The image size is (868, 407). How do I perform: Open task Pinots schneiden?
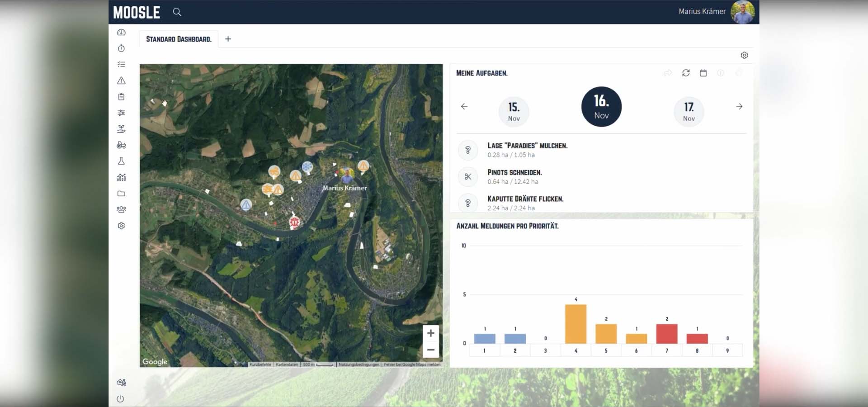coord(514,173)
